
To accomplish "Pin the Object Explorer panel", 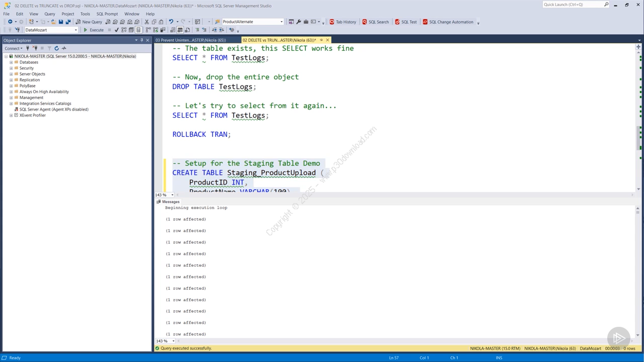I will pyautogui.click(x=142, y=40).
